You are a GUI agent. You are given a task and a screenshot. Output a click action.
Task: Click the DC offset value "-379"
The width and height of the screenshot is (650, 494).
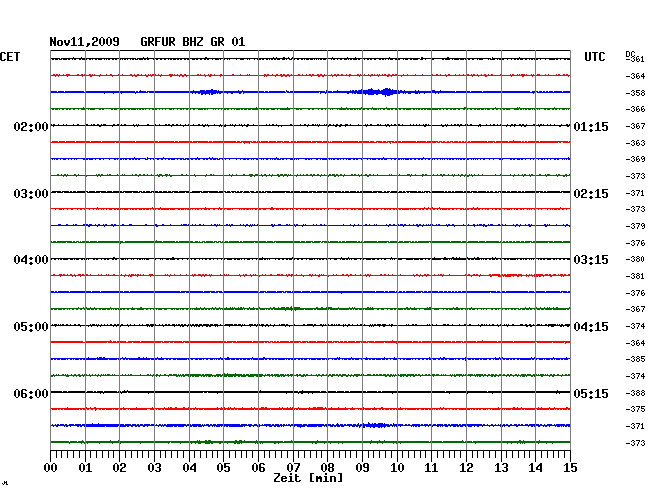(x=635, y=226)
